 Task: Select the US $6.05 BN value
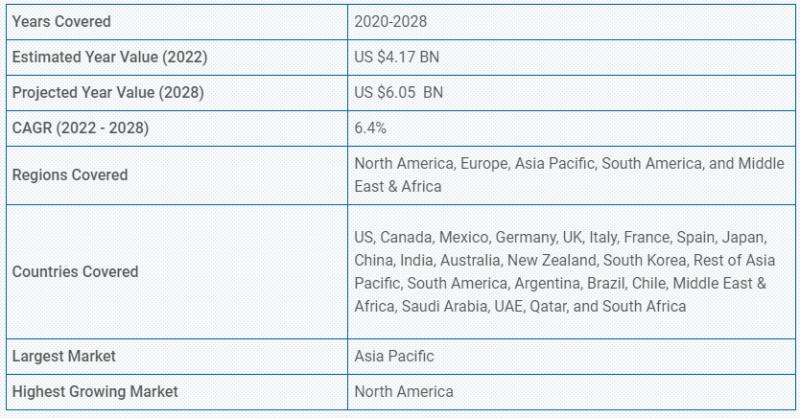pos(398,92)
